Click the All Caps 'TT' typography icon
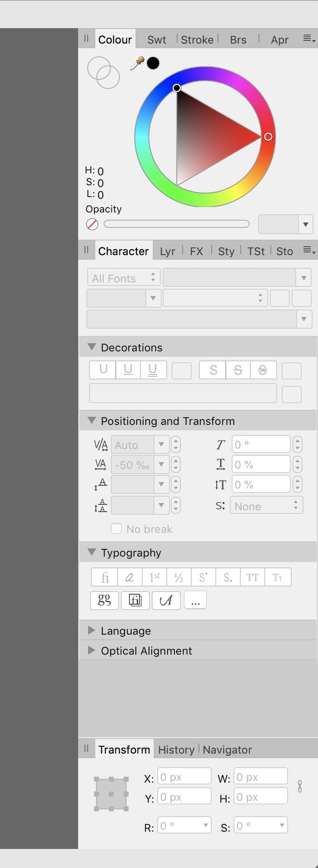 click(x=252, y=577)
